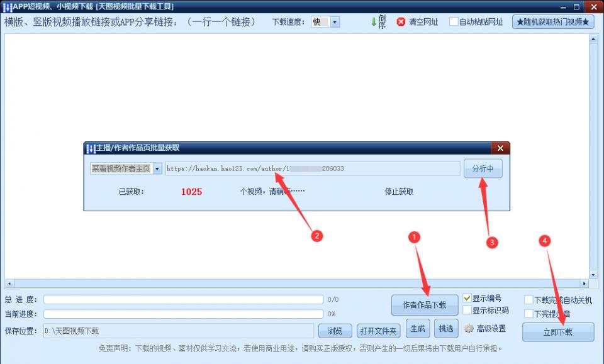604x364 pixels.
Task: Enable download-complete sound checkbox
Action: point(528,314)
